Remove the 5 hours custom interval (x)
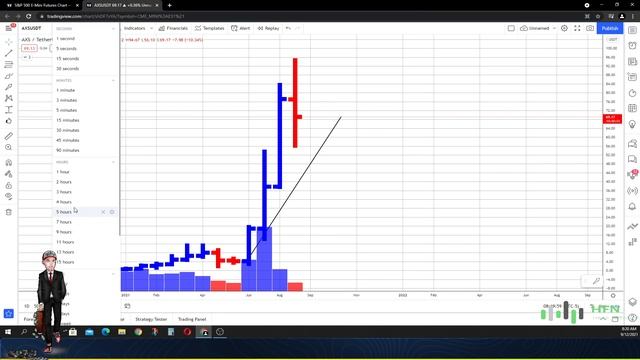This screenshot has height=360, width=640. tap(103, 212)
